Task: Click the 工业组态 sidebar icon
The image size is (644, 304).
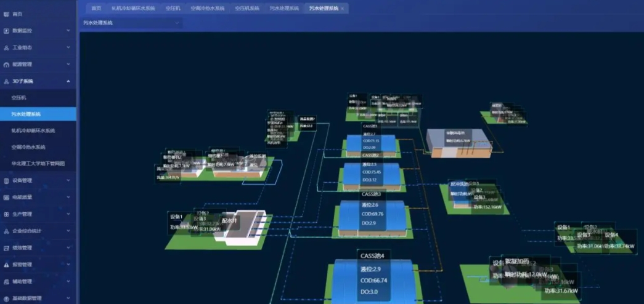Action: [6, 47]
